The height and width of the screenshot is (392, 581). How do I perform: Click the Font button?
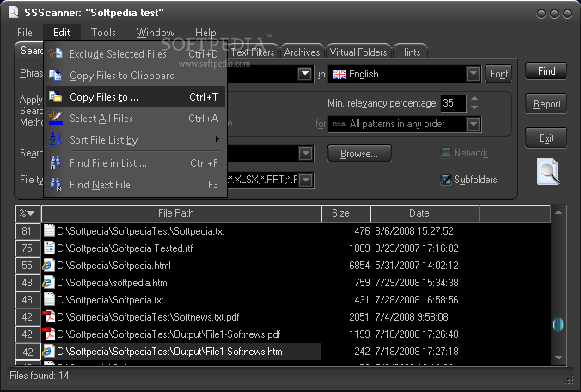coord(498,74)
